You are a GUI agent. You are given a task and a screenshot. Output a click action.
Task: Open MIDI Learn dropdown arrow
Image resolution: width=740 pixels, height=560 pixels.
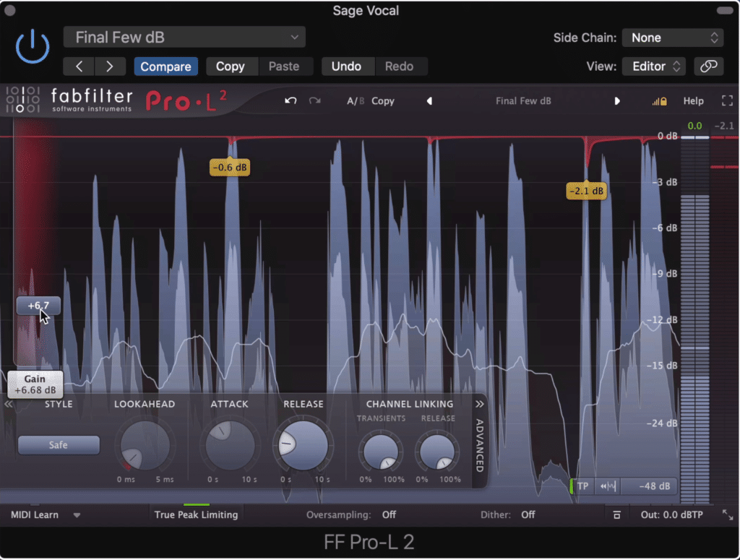pyautogui.click(x=77, y=515)
